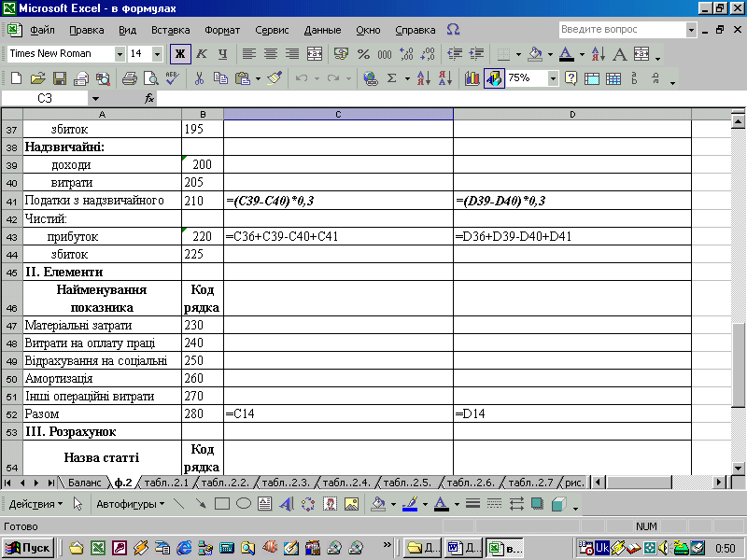Open Office help question icon
Screen dimensions: 747x560
571,78
